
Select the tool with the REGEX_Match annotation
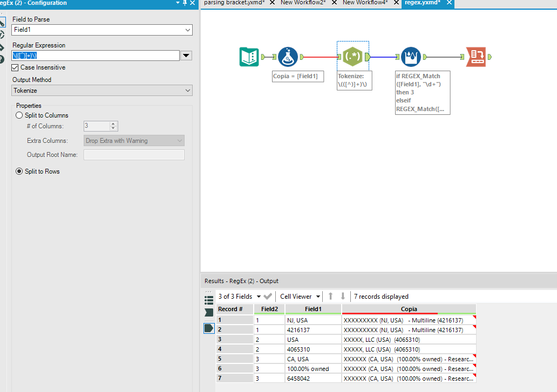(411, 56)
